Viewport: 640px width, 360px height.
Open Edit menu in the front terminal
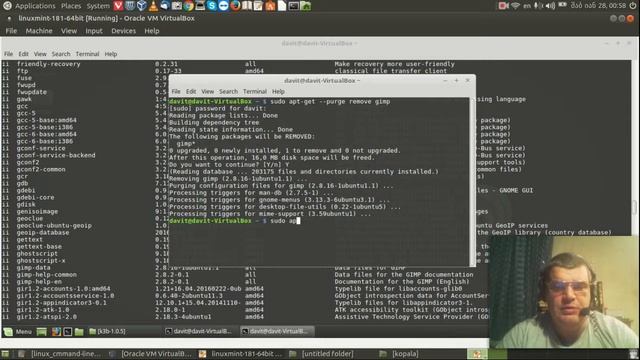click(x=191, y=91)
